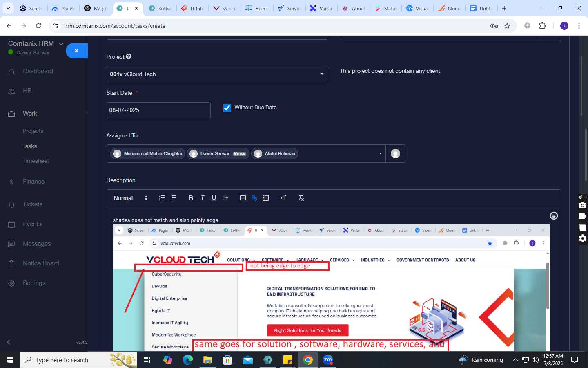Click the Start Date field 08-07-2025
Viewport: 588px width, 368px height.
pyautogui.click(x=158, y=110)
